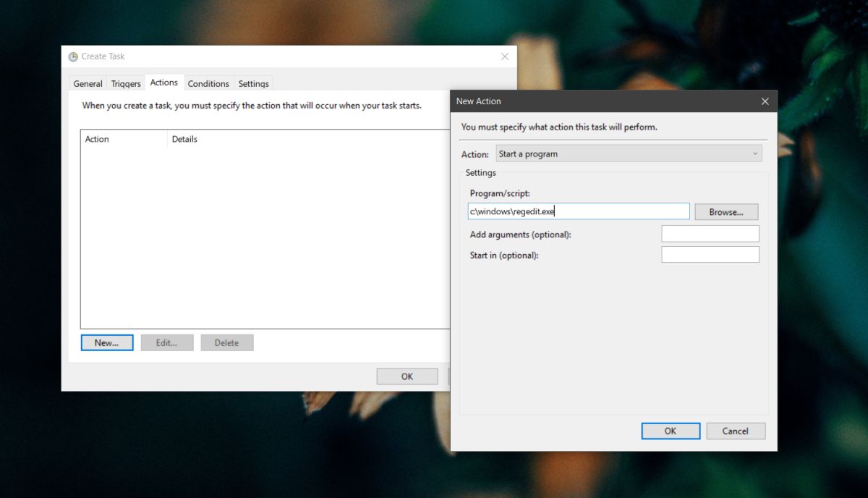The height and width of the screenshot is (498, 868).
Task: Close the New Action dialog window
Action: pyautogui.click(x=765, y=101)
